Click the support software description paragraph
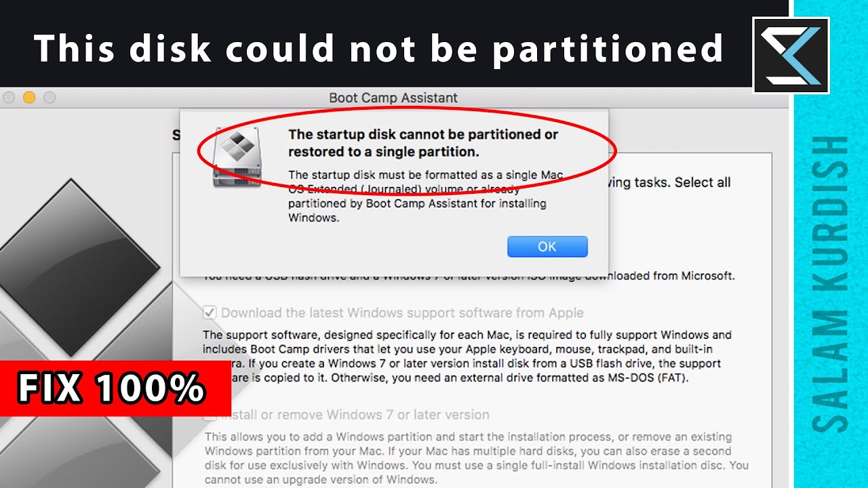868x488 pixels. coord(467,357)
